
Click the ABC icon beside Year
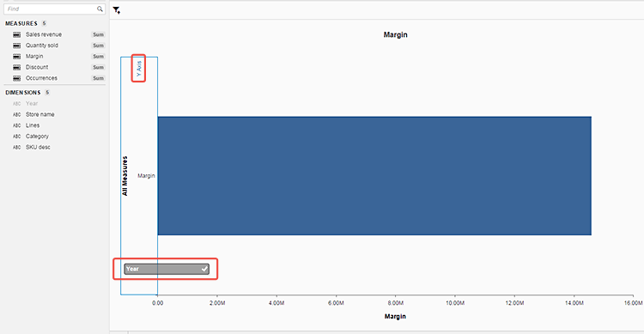[17, 104]
